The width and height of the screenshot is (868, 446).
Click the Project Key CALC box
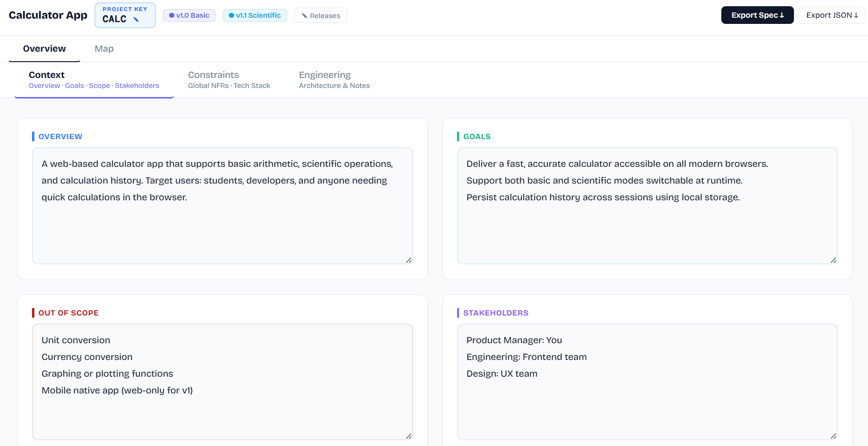[125, 15]
